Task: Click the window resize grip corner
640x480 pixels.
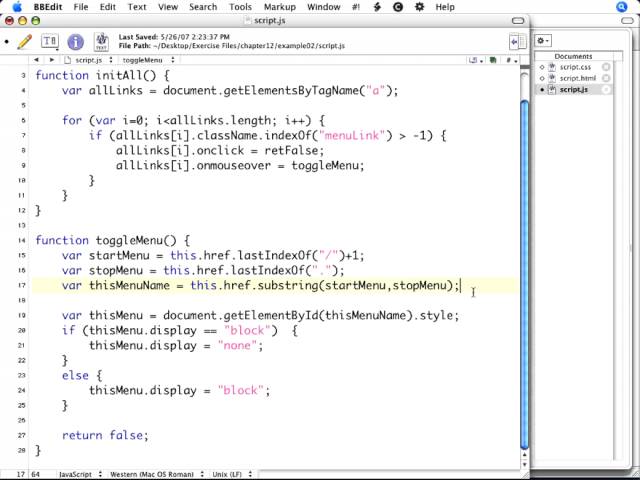Action: tap(524, 474)
